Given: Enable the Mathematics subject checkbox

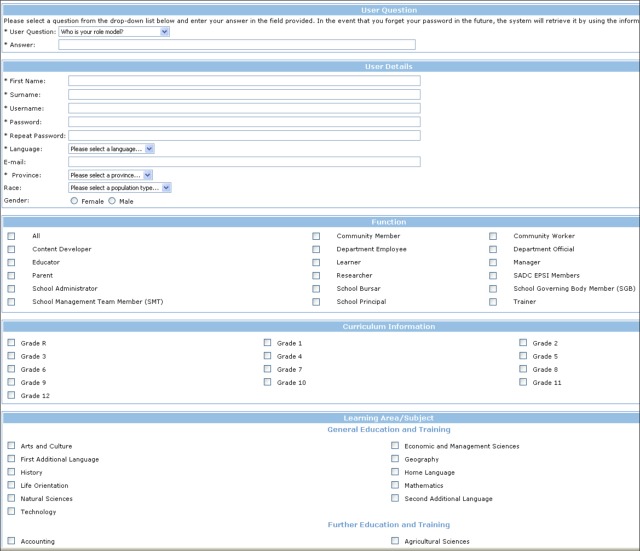Looking at the screenshot, I should tap(395, 485).
